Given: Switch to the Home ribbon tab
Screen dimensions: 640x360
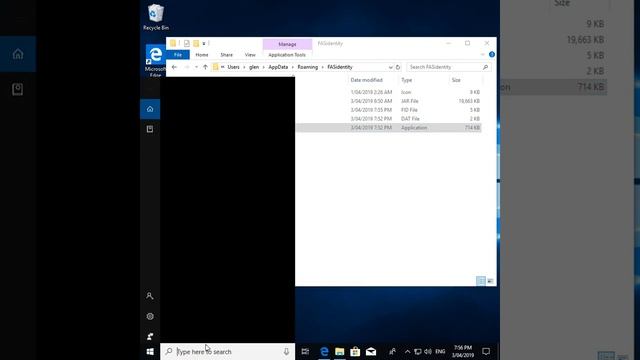Looking at the screenshot, I should [202, 55].
